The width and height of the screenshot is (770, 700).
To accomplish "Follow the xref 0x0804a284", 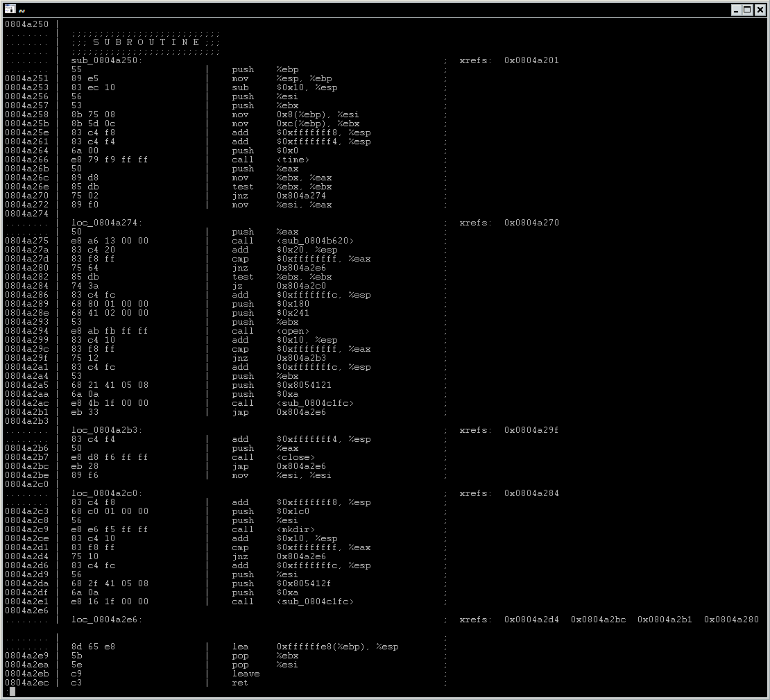I will click(x=531, y=493).
